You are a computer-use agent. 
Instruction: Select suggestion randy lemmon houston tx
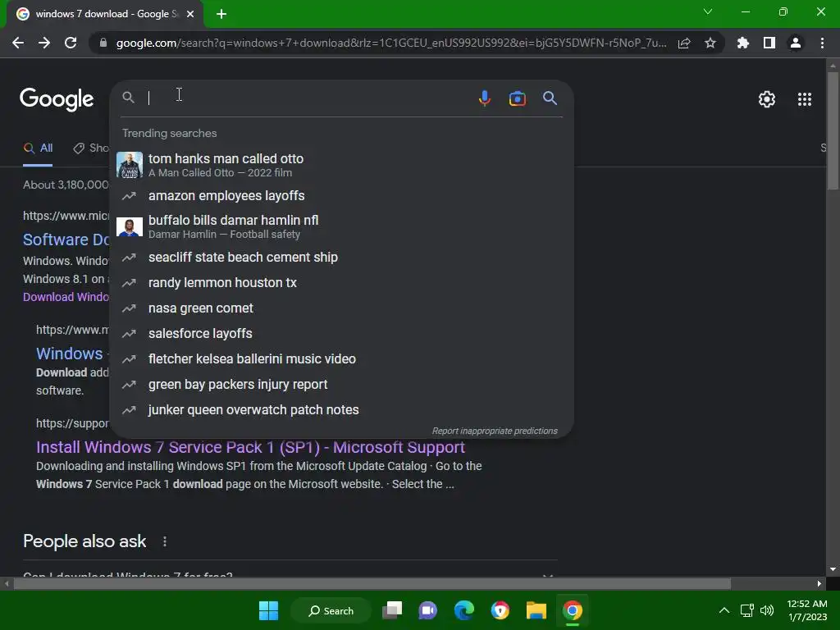coord(341,282)
